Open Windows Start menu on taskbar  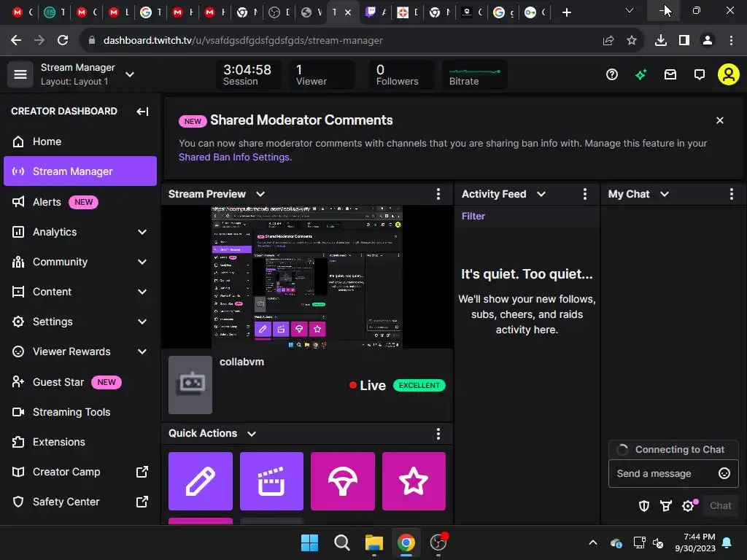pyautogui.click(x=309, y=542)
